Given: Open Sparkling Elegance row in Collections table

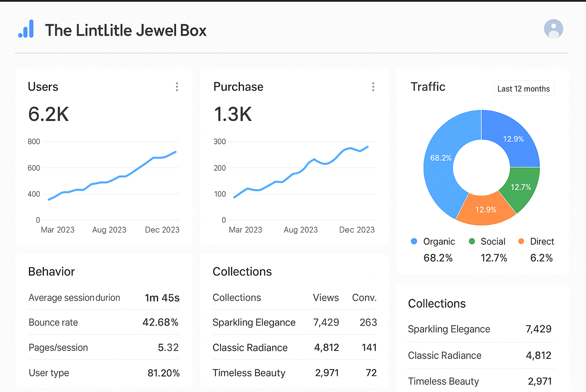Looking at the screenshot, I should pos(254,322).
